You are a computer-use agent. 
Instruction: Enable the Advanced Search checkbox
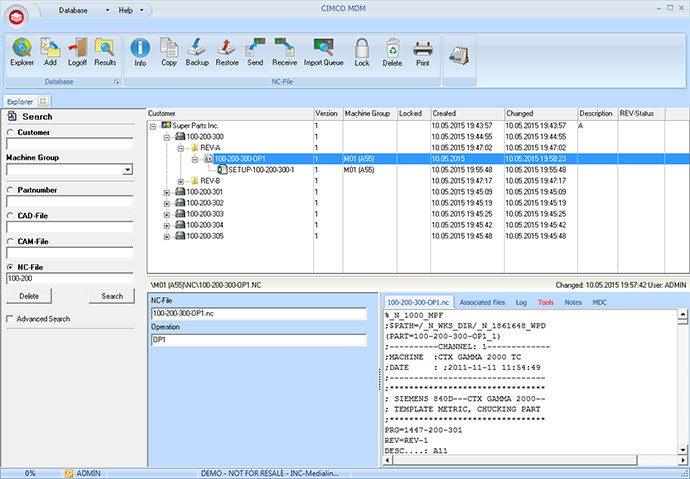click(x=10, y=319)
